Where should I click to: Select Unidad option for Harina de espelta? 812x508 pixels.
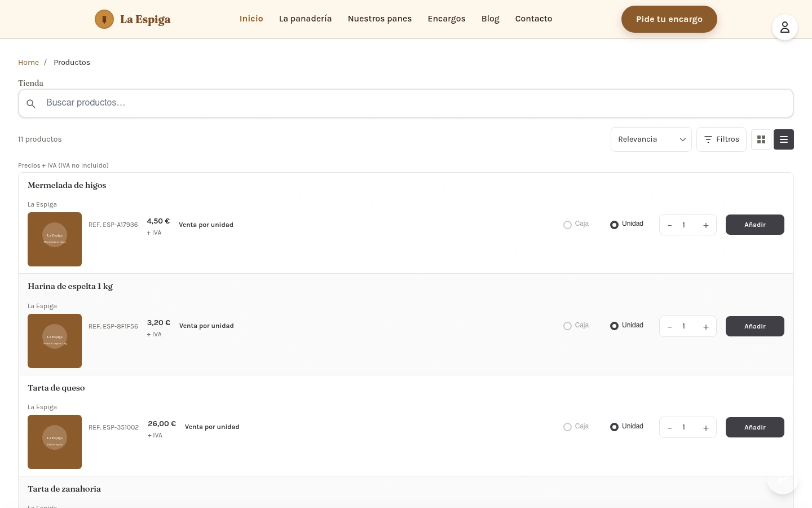614,326
